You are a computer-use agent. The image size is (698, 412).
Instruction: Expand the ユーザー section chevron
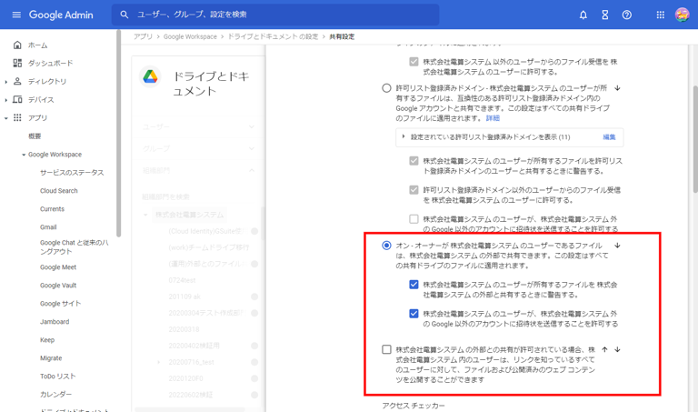(252, 127)
